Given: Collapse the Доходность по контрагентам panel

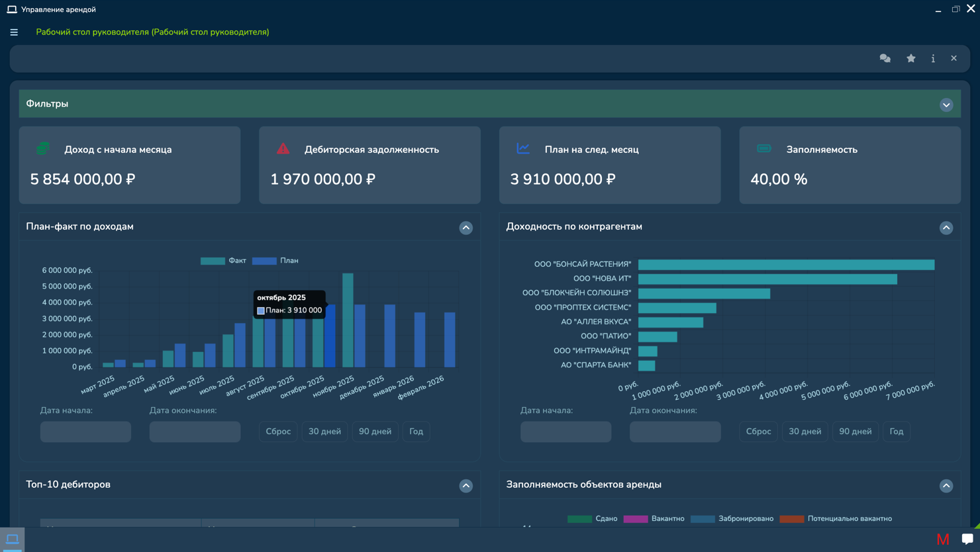Looking at the screenshot, I should (x=946, y=228).
